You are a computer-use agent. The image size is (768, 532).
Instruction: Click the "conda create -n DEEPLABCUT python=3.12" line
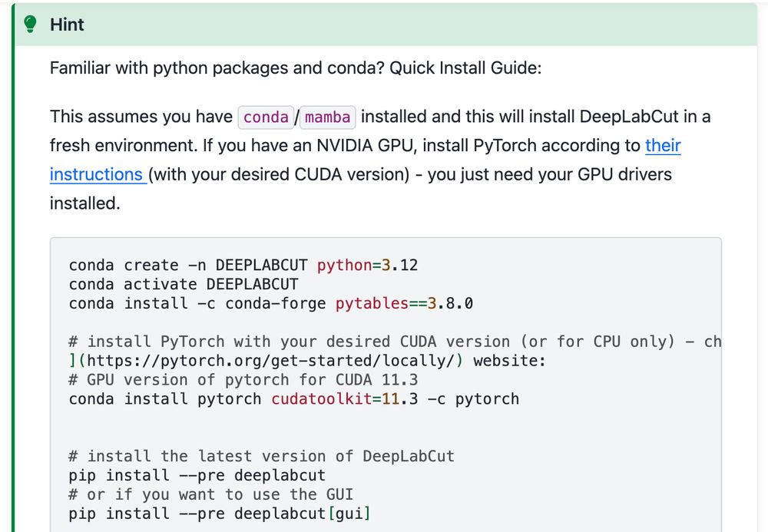tap(243, 266)
